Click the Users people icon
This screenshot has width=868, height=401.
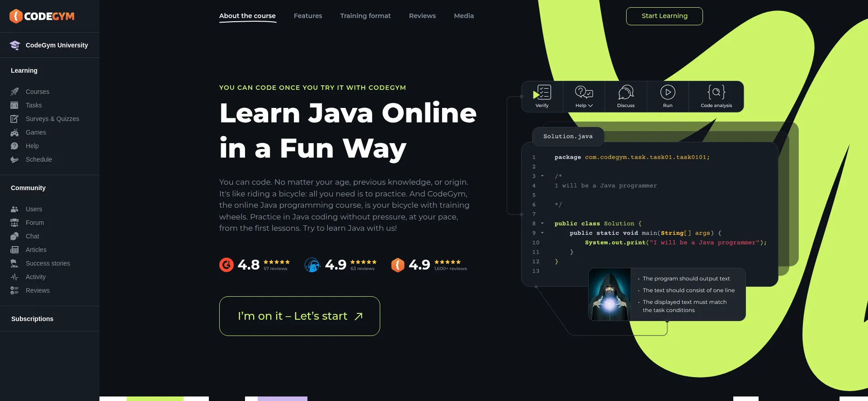point(14,209)
